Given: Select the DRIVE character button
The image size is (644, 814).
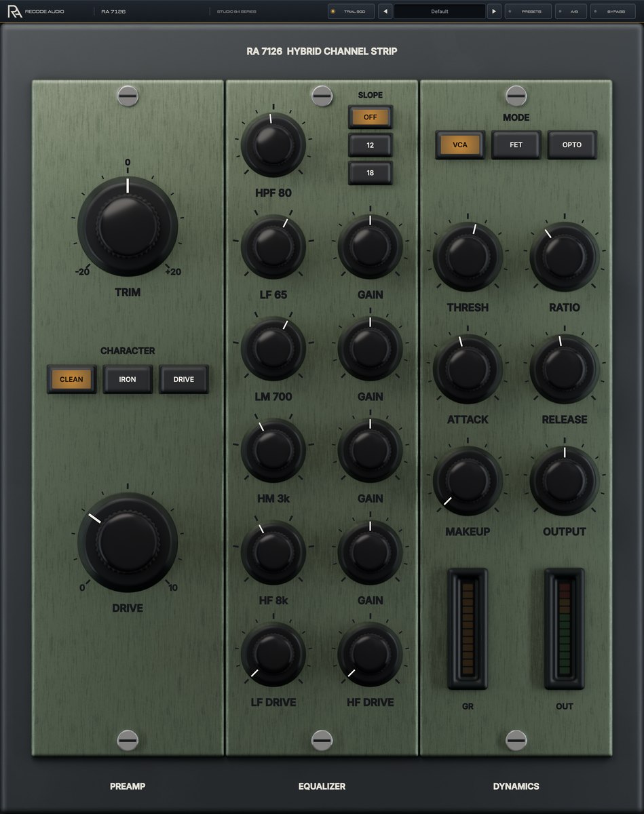Looking at the screenshot, I should [x=184, y=379].
